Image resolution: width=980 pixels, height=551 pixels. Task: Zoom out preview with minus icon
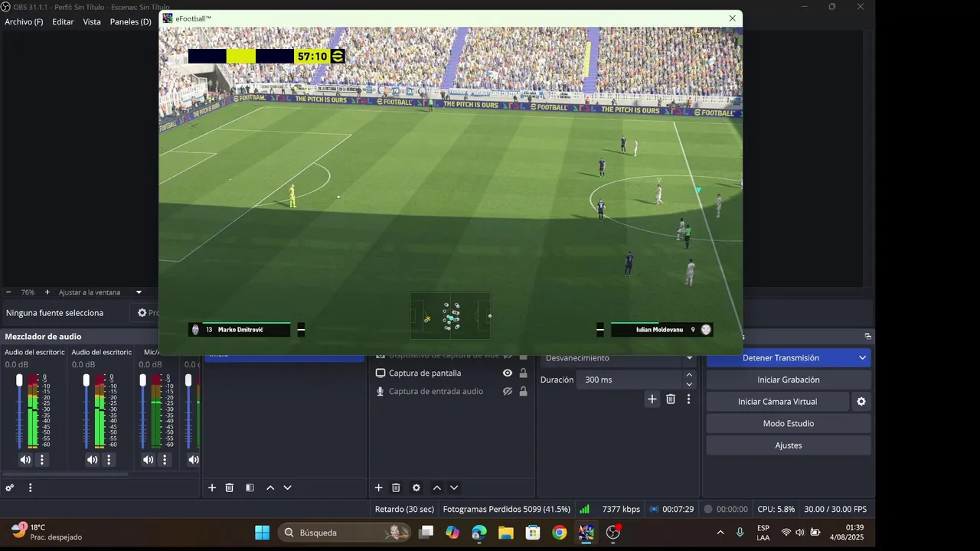pyautogui.click(x=8, y=292)
